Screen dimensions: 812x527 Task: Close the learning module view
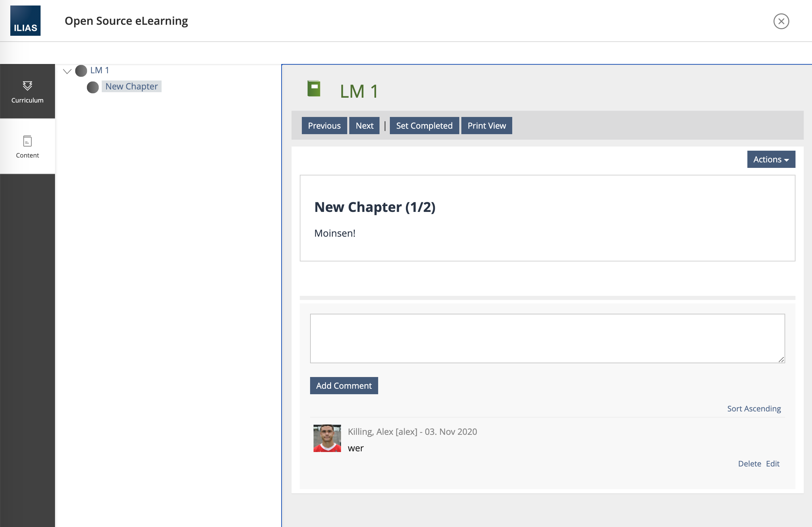[781, 21]
